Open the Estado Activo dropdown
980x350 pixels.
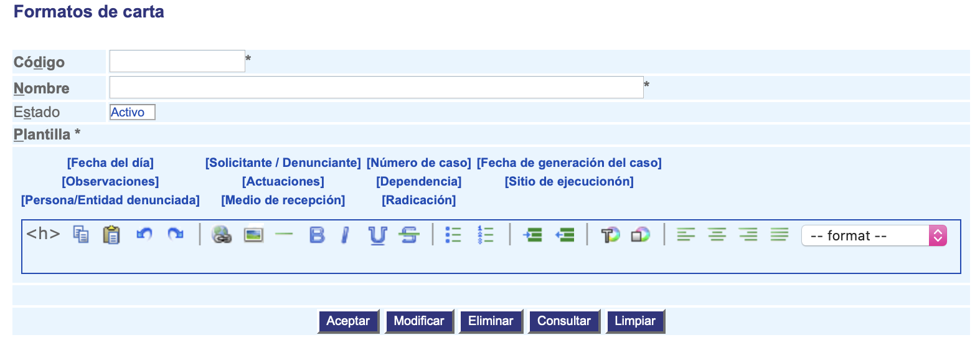pos(132,112)
